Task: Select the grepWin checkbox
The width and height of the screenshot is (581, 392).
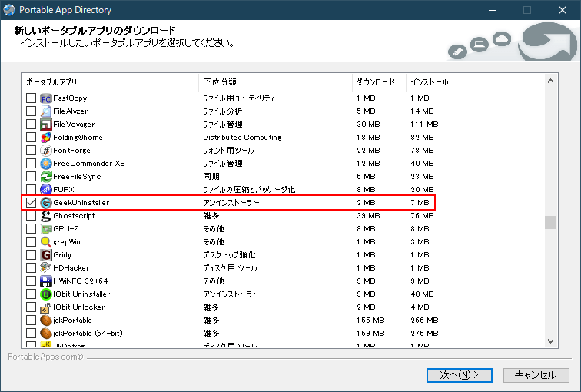Action: click(31, 242)
